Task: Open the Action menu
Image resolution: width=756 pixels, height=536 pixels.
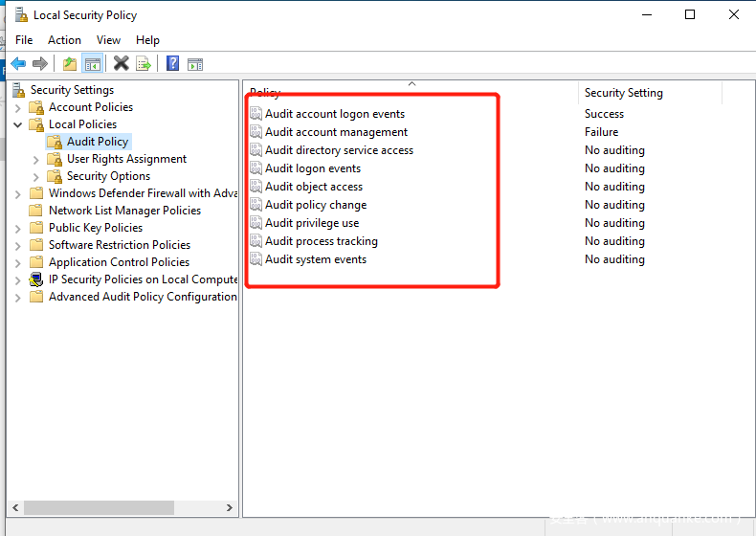Action: (64, 40)
